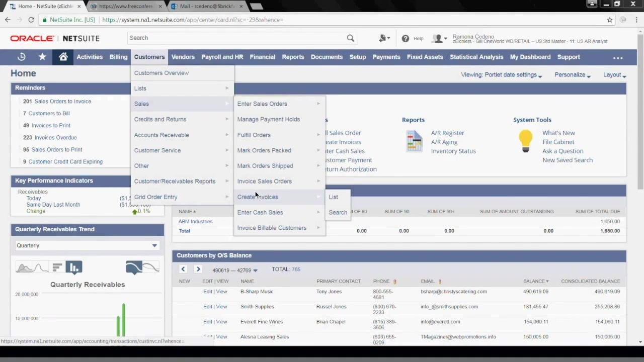
Task: Go to next page of customers
Action: point(198,269)
